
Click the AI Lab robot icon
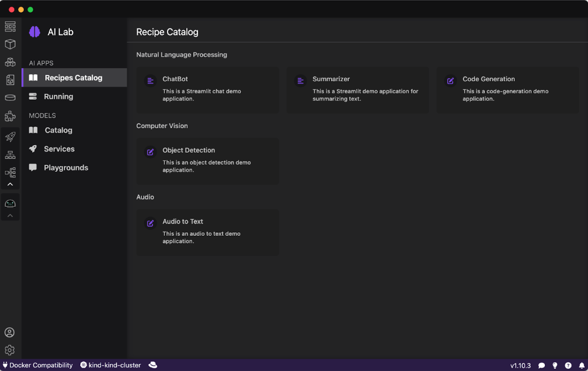pyautogui.click(x=10, y=204)
